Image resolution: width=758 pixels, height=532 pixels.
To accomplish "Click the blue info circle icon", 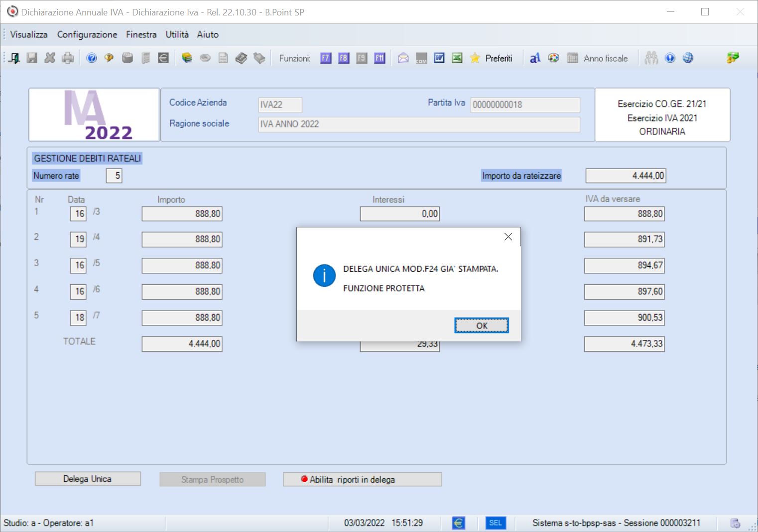I will point(670,58).
